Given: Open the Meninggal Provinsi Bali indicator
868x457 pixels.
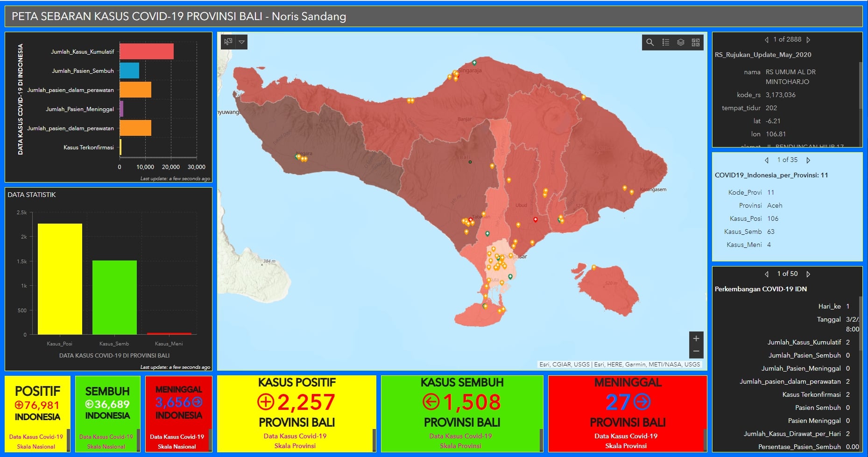Looking at the screenshot, I should (628, 414).
